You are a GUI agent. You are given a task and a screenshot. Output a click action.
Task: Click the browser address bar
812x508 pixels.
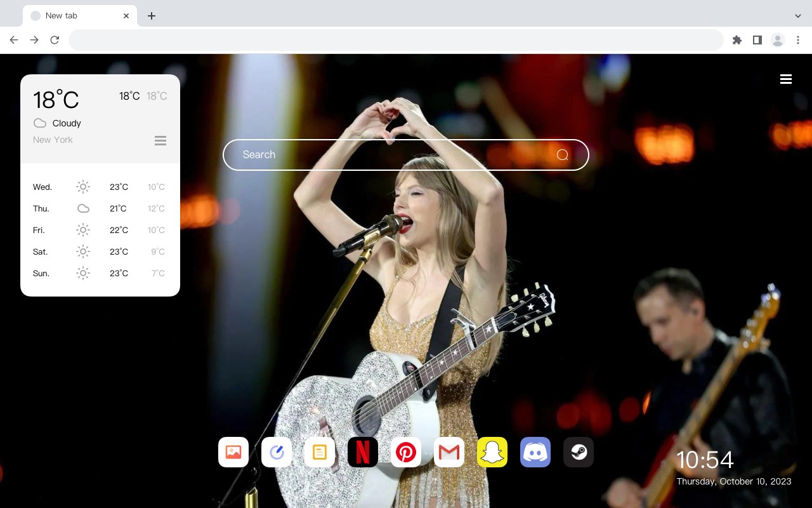(396, 40)
